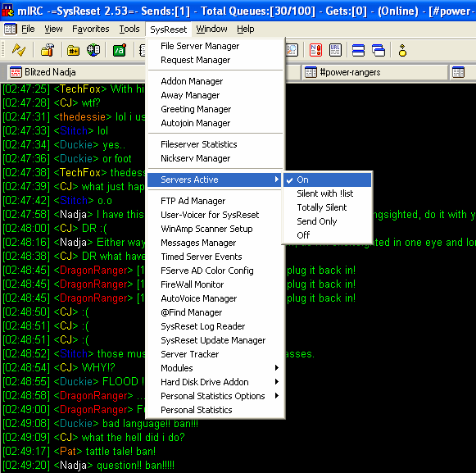Image resolution: width=476 pixels, height=473 pixels.
Task: Click the "bad language!! ban!!!" message
Action: (150, 424)
